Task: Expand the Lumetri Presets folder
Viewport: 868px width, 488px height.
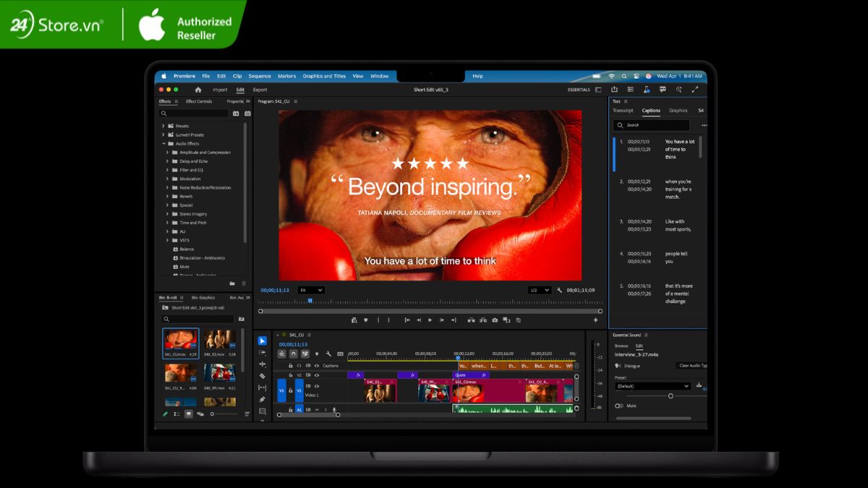Action: coord(163,134)
